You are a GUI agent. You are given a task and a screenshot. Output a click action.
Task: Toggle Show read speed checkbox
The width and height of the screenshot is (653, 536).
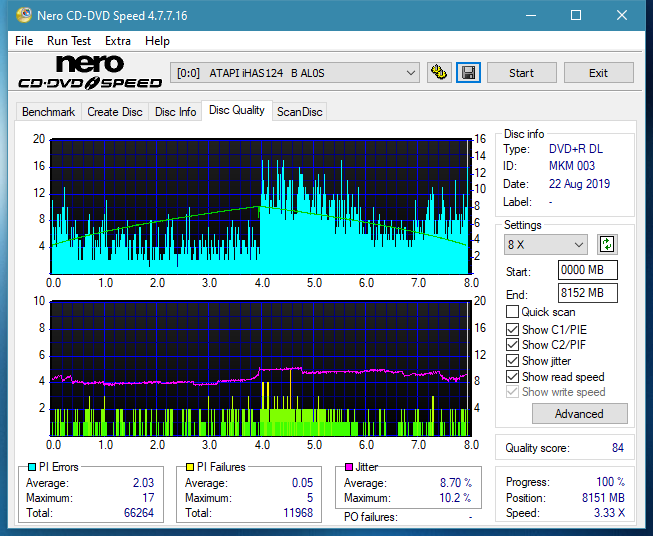pos(512,377)
